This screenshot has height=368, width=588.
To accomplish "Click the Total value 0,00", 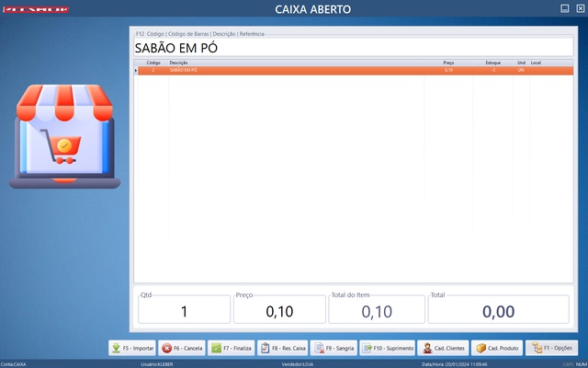I will click(x=498, y=311).
